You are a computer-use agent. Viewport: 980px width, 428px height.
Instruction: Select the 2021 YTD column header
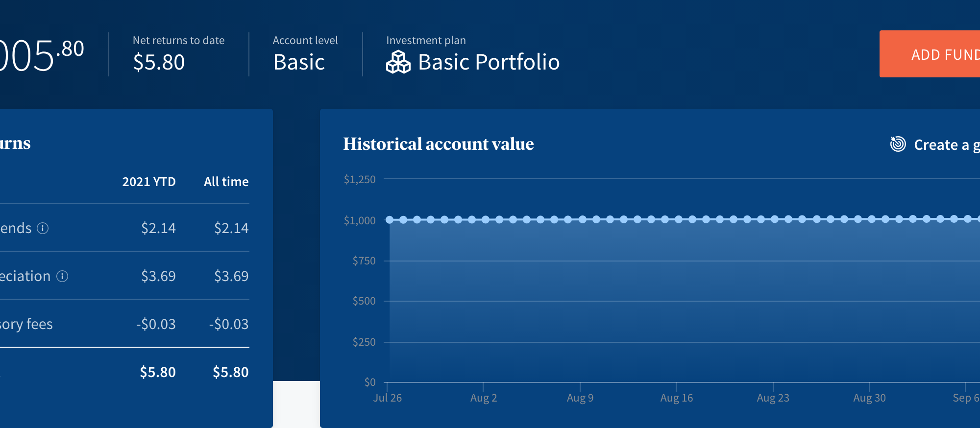pos(148,182)
